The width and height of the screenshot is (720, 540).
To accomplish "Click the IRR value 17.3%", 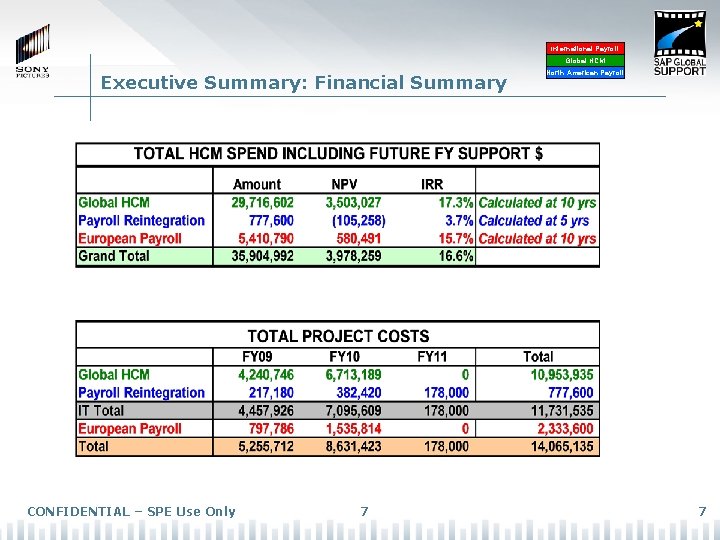I will tap(456, 202).
